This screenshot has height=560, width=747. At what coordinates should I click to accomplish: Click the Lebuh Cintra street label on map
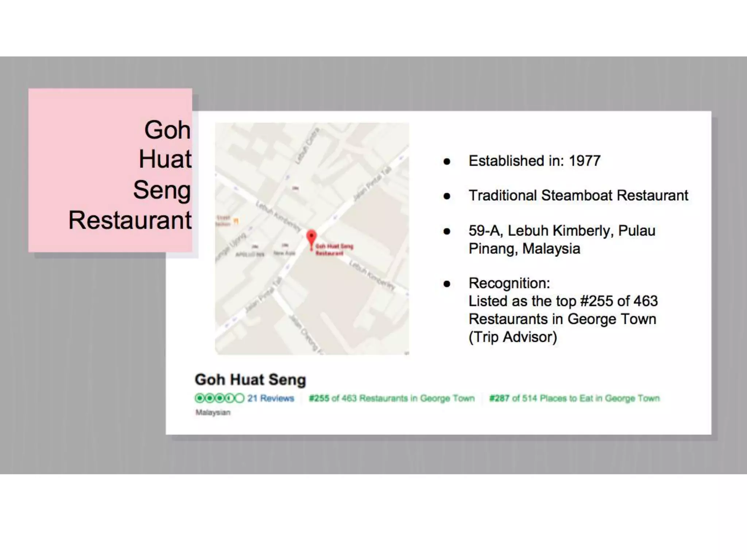point(307,145)
